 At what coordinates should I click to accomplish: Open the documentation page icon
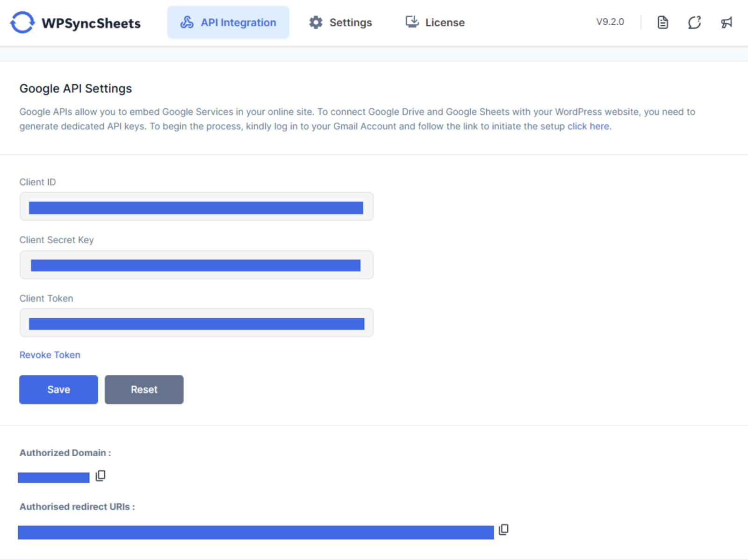coord(662,22)
